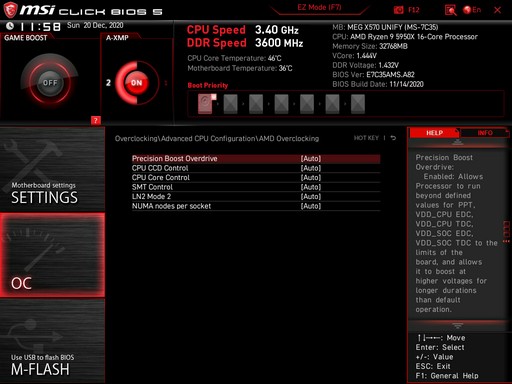This screenshot has width=512, height=384.
Task: Open the search magnifier icon in header
Action: click(450, 10)
